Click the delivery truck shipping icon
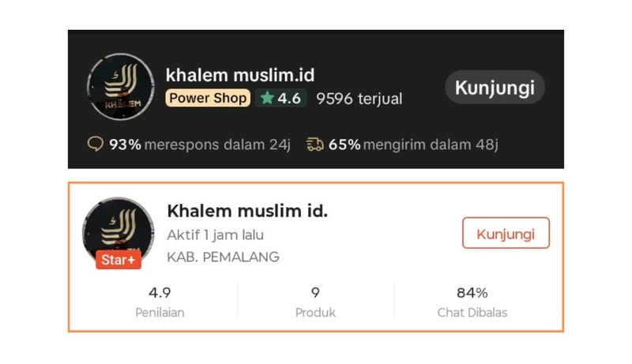632x364 pixels. [315, 144]
